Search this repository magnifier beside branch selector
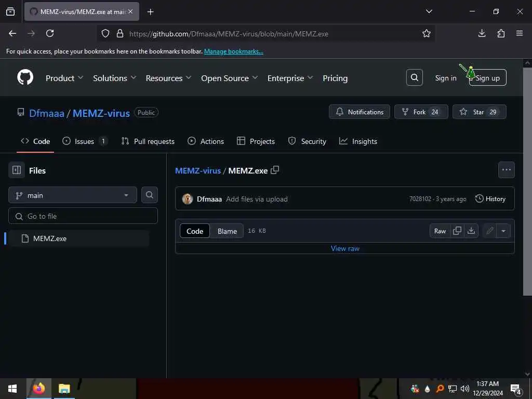 pyautogui.click(x=149, y=195)
